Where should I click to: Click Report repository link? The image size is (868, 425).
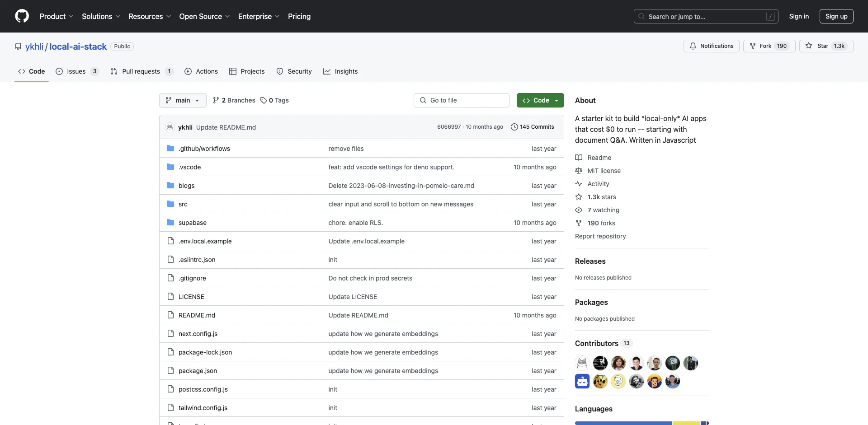click(600, 236)
